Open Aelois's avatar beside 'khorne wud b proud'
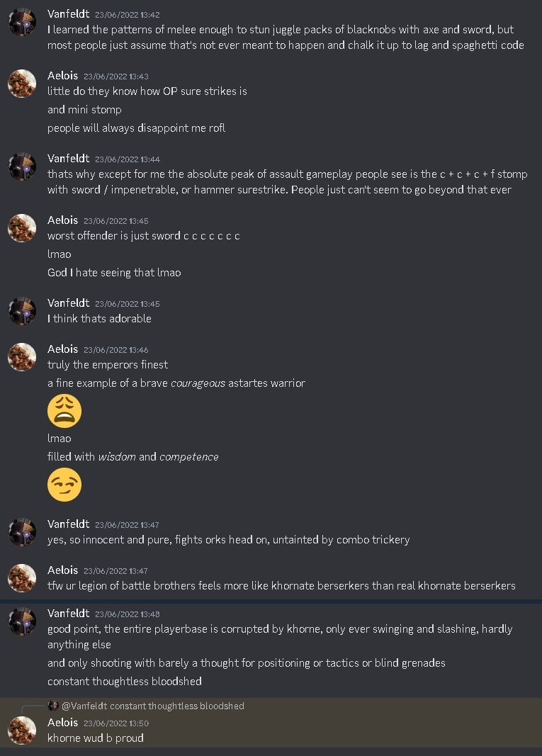This screenshot has width=542, height=756. (22, 730)
